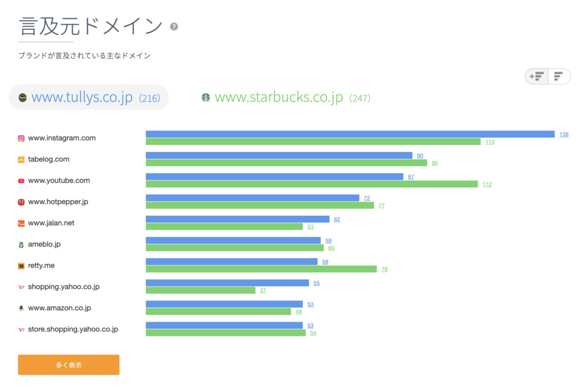Click the Instagram icon beside www.instagram.com
The width and height of the screenshot is (588, 387).
tap(22, 138)
